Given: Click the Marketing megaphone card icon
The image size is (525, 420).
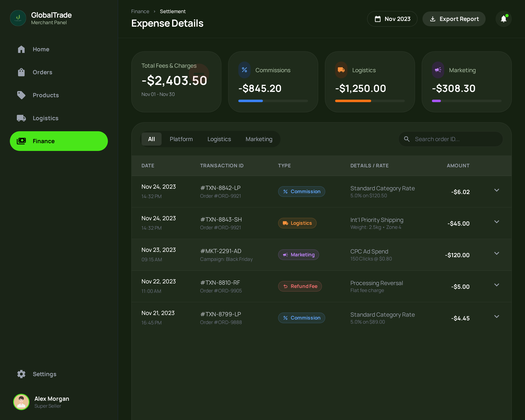Looking at the screenshot, I should coord(438,70).
